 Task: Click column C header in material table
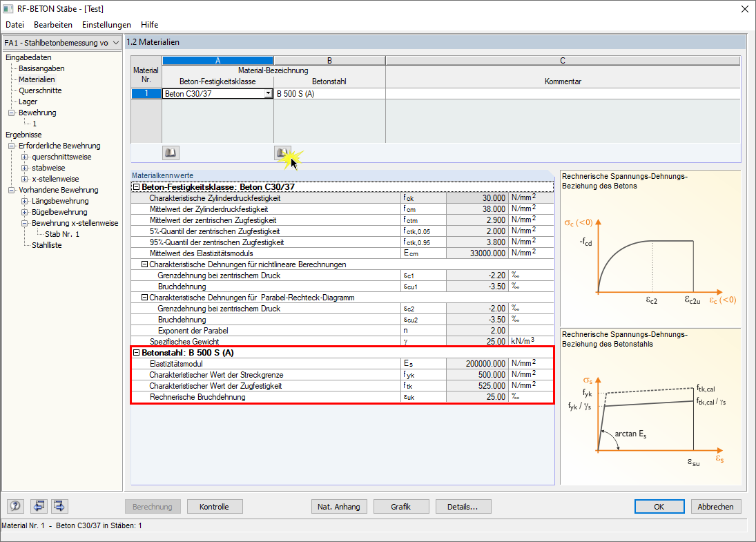pyautogui.click(x=563, y=60)
